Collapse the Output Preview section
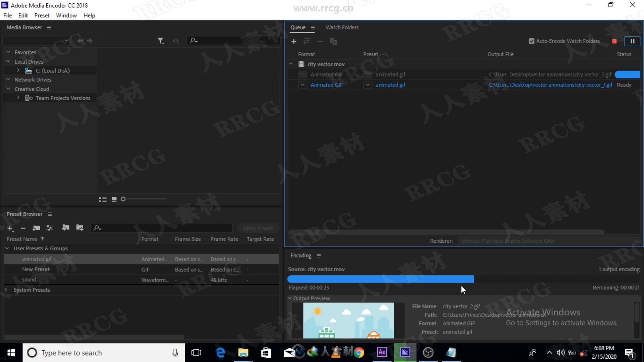This screenshot has width=644, height=362. tap(290, 298)
